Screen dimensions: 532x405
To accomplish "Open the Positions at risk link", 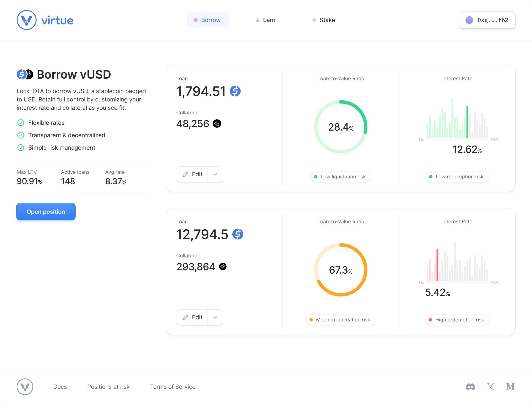I will [108, 387].
